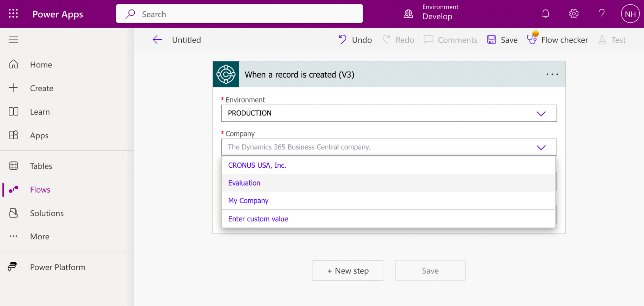The image size is (644, 306).
Task: Open the settings gear icon
Action: [573, 14]
